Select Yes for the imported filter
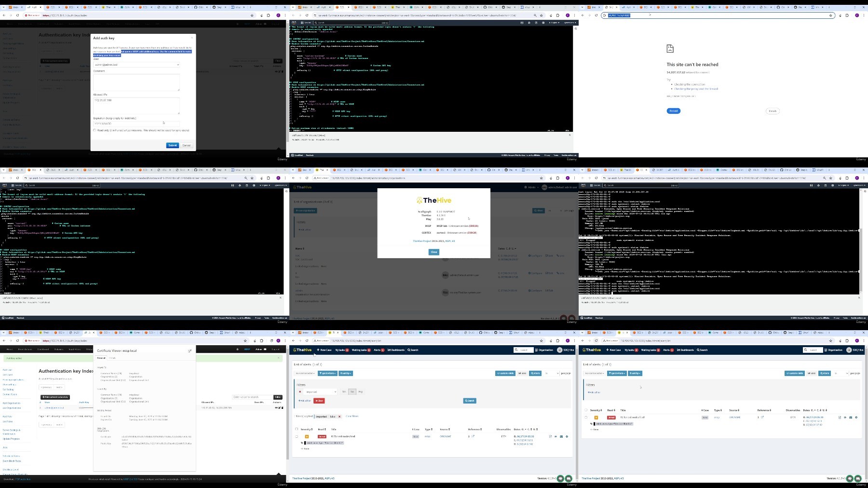Image resolution: width=868 pixels, height=488 pixels. pos(344,392)
